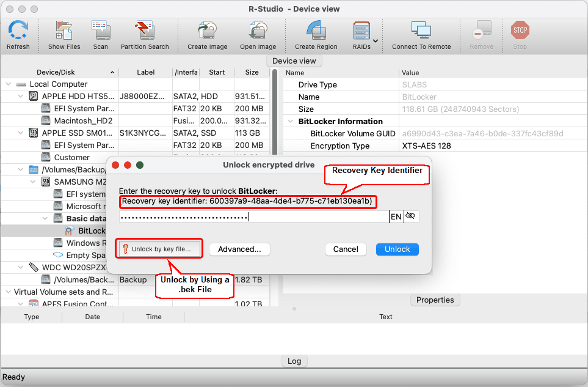Cancel the Unlock encrypted drive dialog
The width and height of the screenshot is (588, 387).
346,249
